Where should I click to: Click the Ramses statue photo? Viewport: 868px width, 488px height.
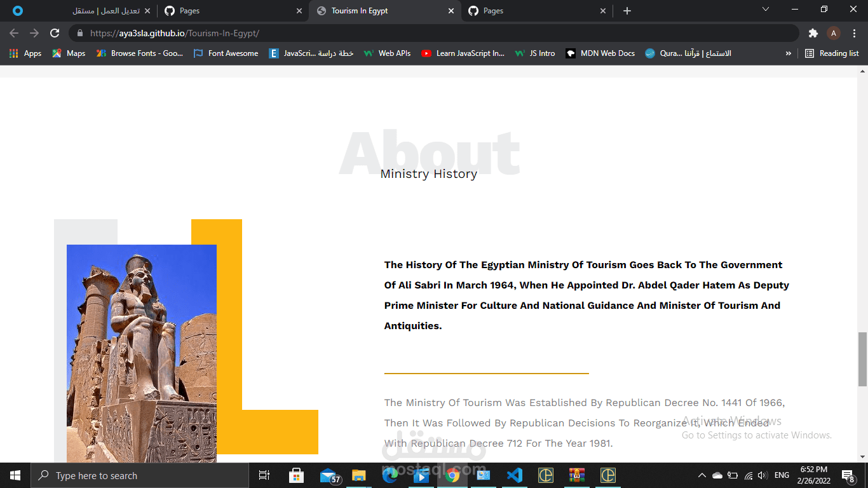tap(142, 353)
